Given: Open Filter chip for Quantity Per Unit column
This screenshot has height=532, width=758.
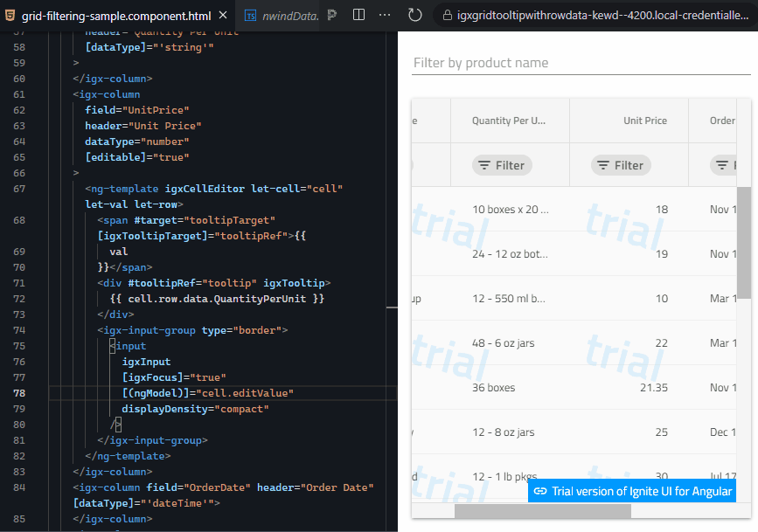Looking at the screenshot, I should click(x=502, y=165).
